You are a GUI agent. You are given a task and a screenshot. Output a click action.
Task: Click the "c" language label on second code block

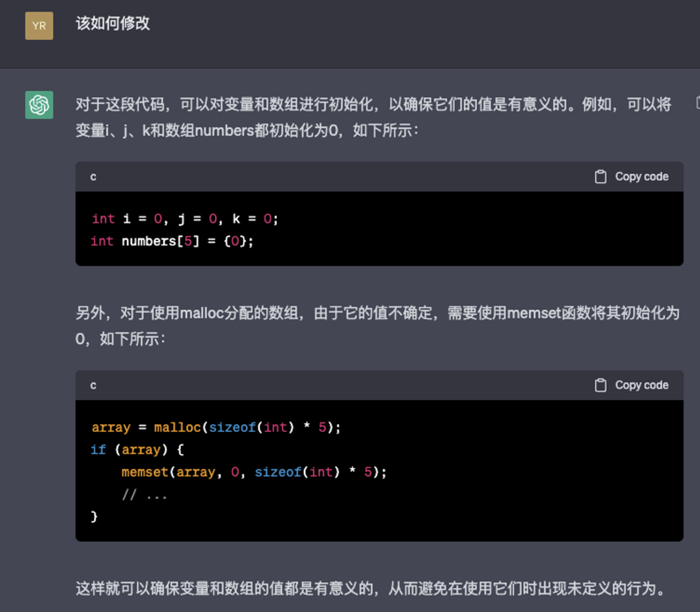[x=93, y=385]
